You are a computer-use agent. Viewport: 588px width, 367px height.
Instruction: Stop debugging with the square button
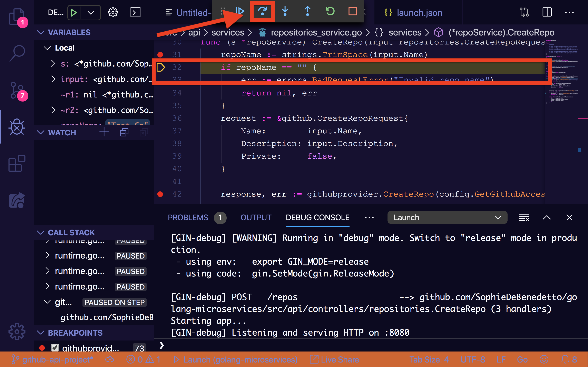tap(352, 11)
